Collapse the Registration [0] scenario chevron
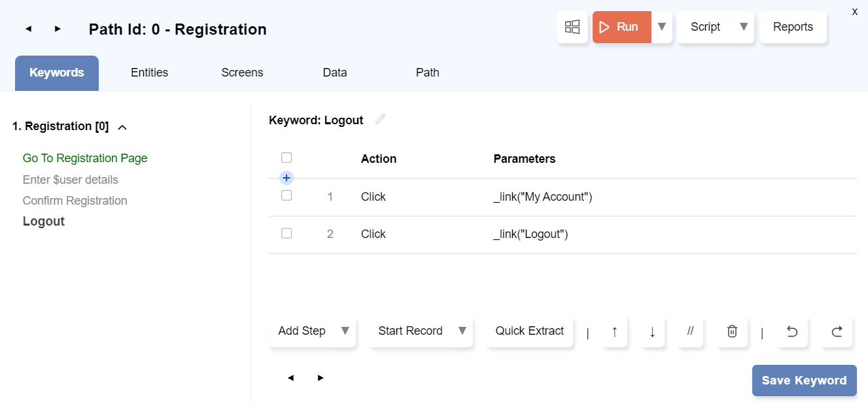The height and width of the screenshot is (408, 868). (x=122, y=127)
